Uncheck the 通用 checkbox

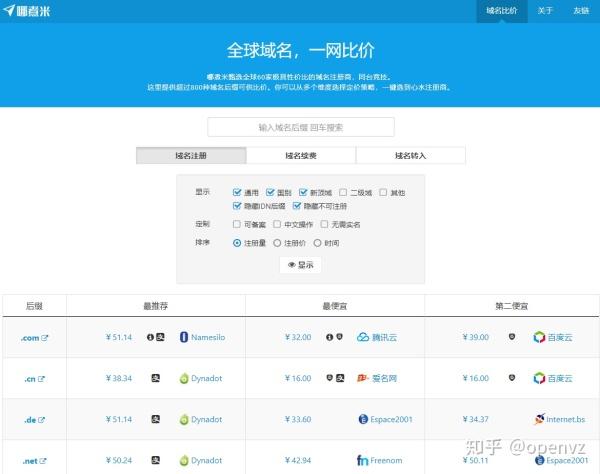pyautogui.click(x=237, y=192)
